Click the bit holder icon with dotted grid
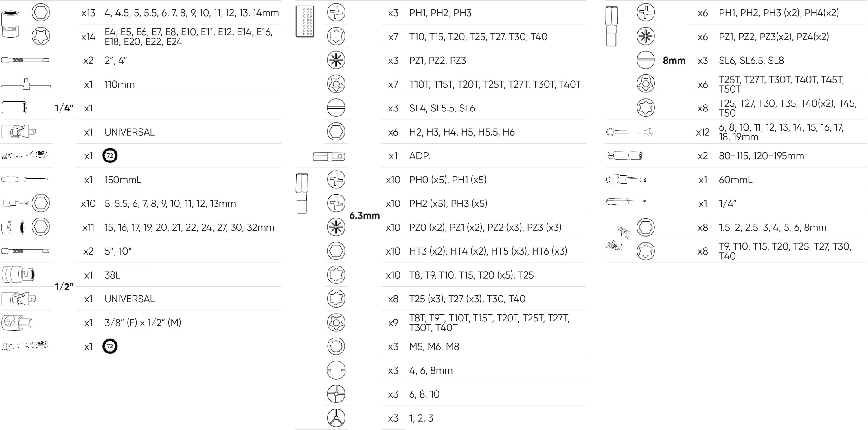This screenshot has width=868, height=430. point(305,21)
